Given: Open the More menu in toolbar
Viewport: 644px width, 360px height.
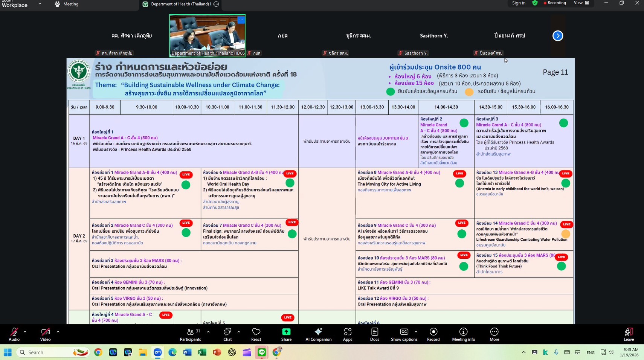Looking at the screenshot, I should [494, 334].
